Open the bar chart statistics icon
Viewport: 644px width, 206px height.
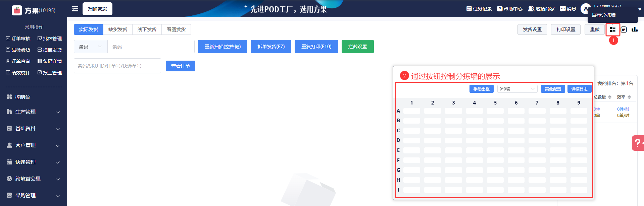pos(634,29)
